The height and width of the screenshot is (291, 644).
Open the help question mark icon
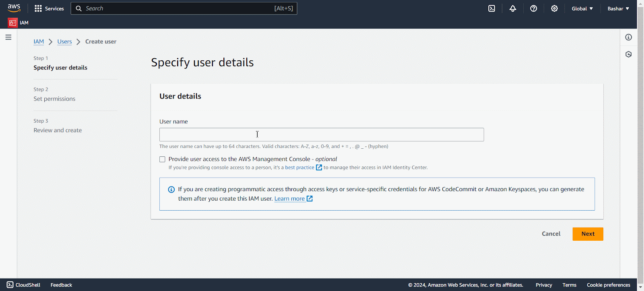534,8
